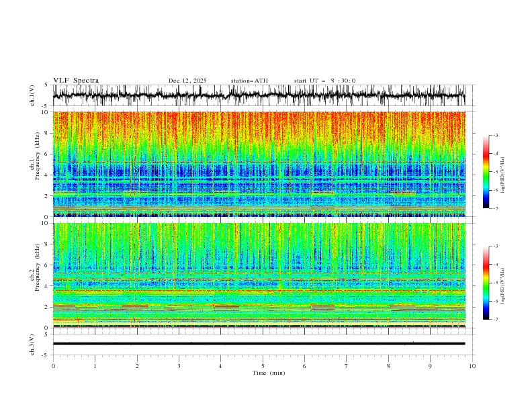The height and width of the screenshot is (411, 532).
Task: Click the "-7" tick on ch.2 color bar
Action: click(x=495, y=320)
